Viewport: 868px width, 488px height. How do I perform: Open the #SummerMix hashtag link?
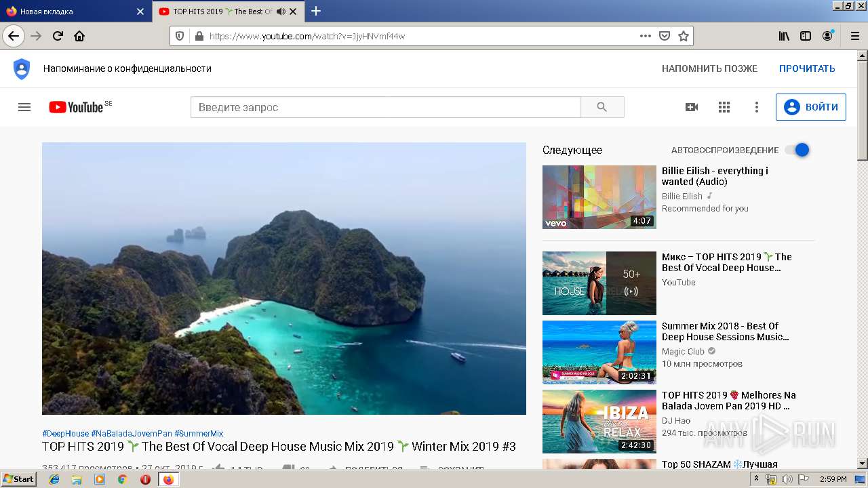[x=199, y=434]
